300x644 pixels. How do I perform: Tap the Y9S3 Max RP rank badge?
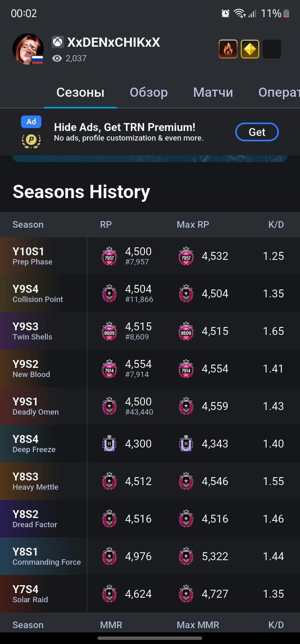186,331
